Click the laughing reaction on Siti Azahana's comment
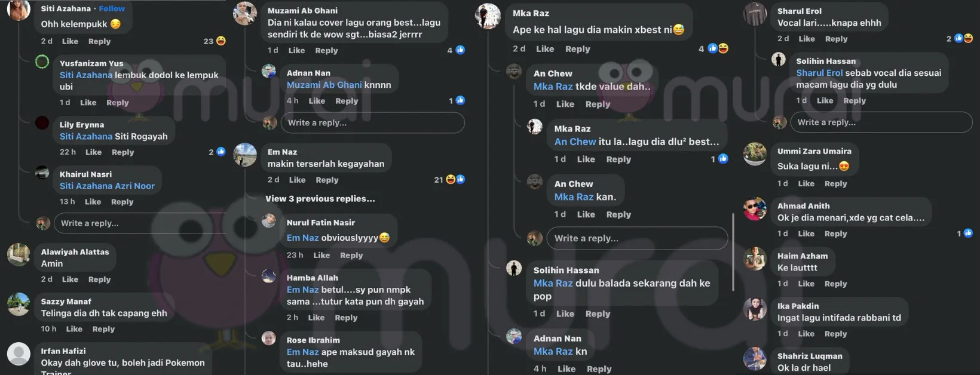This screenshot has height=375, width=980. click(x=220, y=41)
